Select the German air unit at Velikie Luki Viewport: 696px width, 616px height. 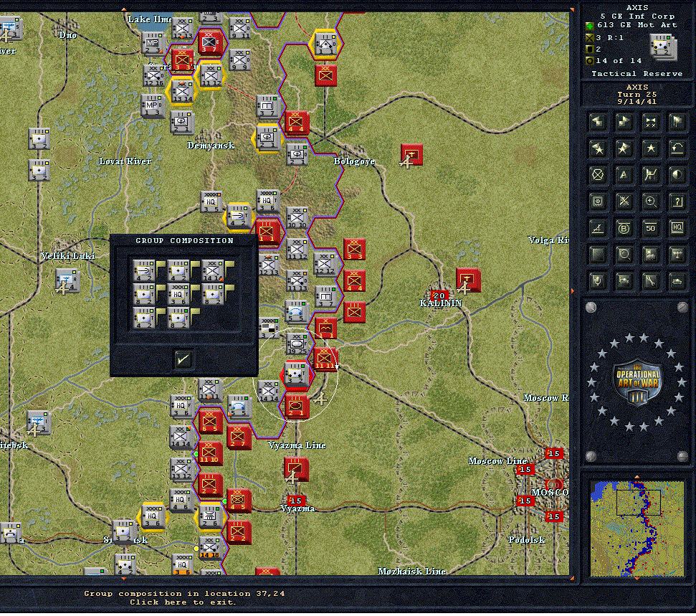pos(67,281)
